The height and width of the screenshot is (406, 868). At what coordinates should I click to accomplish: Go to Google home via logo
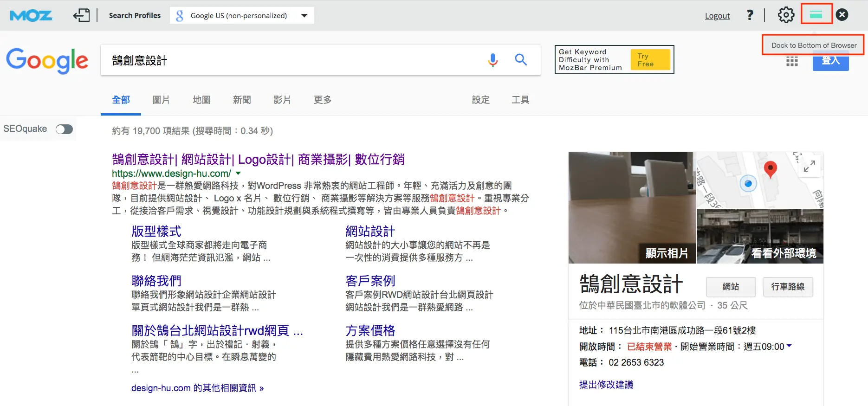coord(47,61)
